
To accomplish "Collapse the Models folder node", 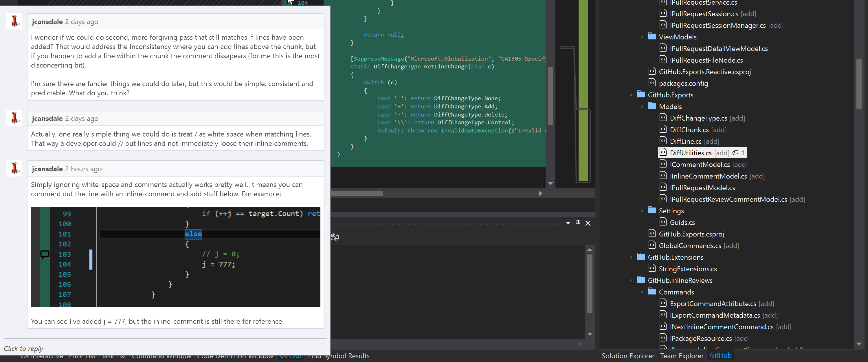I will 642,107.
